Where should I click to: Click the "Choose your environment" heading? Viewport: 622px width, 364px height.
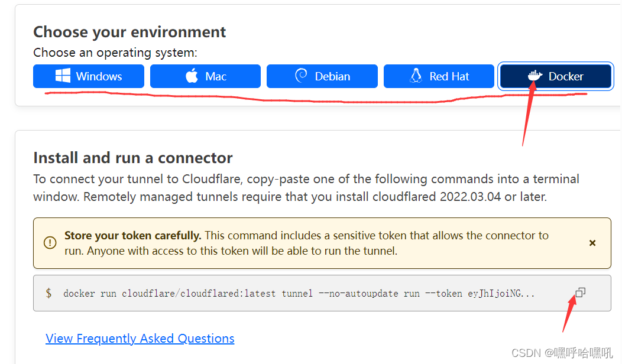click(129, 32)
